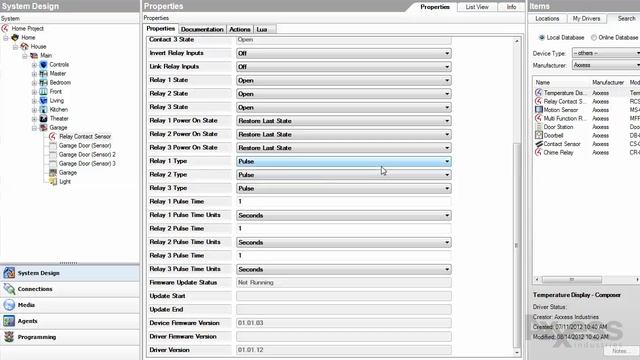Click the Garage door device icon below sensors
Viewport: 640px width, 360px height.
point(53,172)
